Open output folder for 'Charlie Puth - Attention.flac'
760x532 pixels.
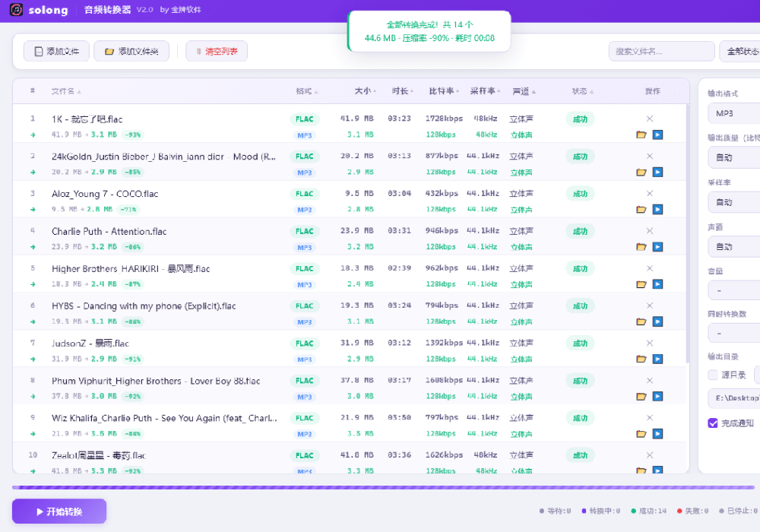click(x=641, y=247)
